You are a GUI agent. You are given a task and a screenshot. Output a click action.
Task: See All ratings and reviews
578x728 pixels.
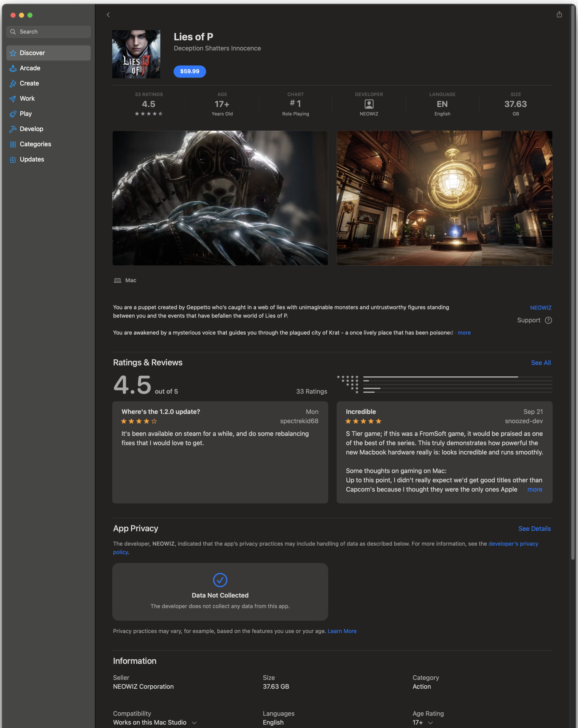pyautogui.click(x=541, y=363)
